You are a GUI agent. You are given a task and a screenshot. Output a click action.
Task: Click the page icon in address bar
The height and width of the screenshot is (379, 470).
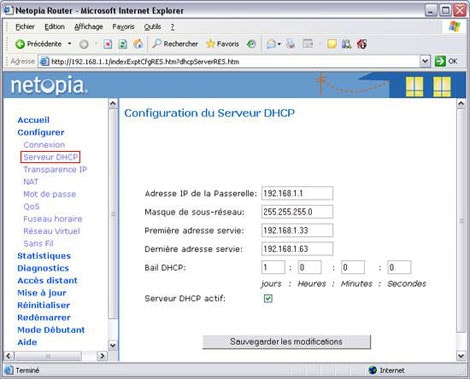click(x=44, y=61)
